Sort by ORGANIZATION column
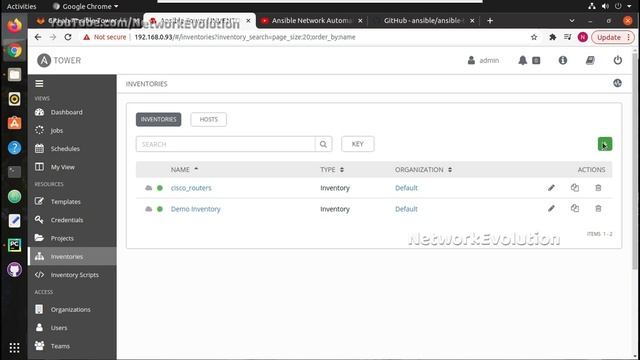 pos(423,169)
